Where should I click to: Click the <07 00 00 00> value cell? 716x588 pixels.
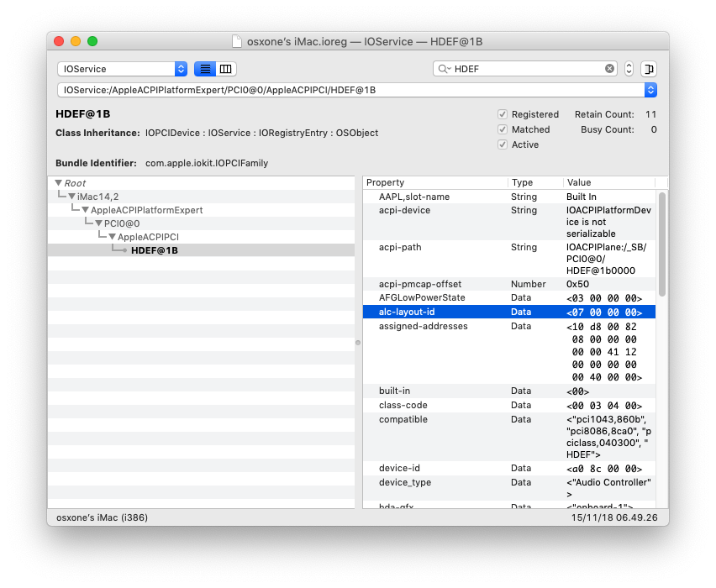[604, 312]
